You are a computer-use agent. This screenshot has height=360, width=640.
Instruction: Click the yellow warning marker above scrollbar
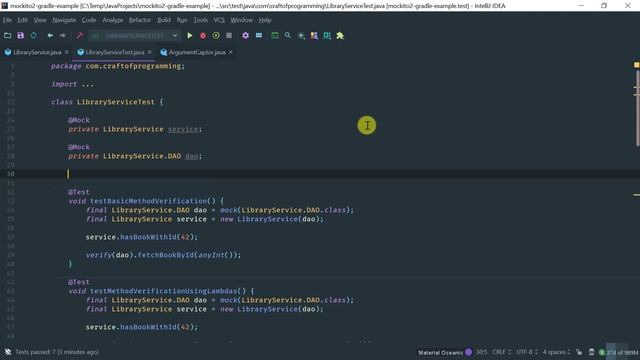pos(636,65)
